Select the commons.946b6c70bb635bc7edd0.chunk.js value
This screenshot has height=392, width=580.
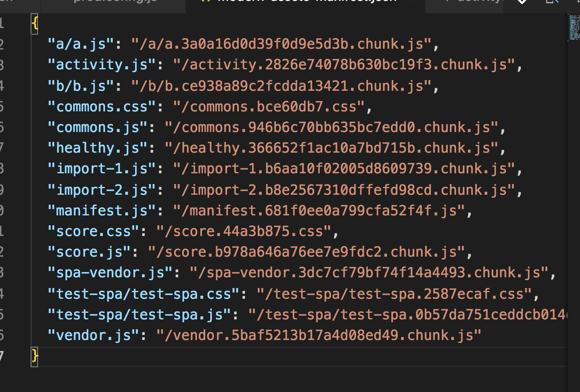[x=332, y=127]
